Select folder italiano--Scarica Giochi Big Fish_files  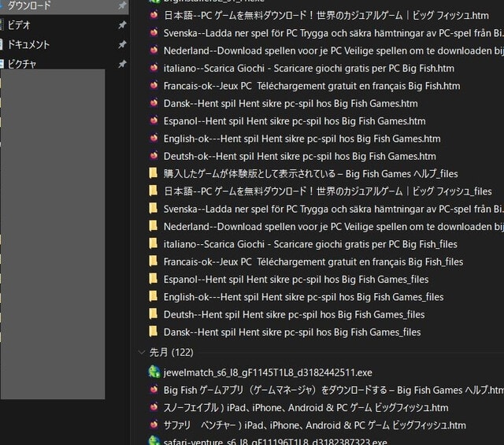coord(310,244)
